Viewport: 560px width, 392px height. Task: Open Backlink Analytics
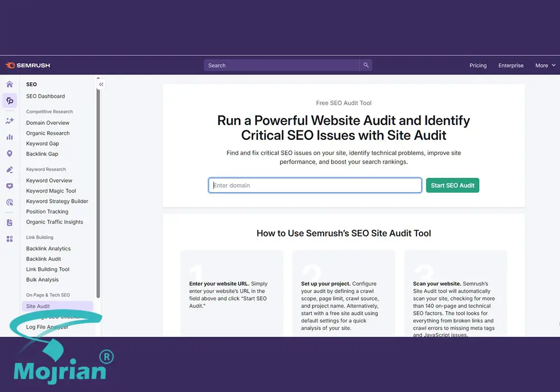(48, 249)
